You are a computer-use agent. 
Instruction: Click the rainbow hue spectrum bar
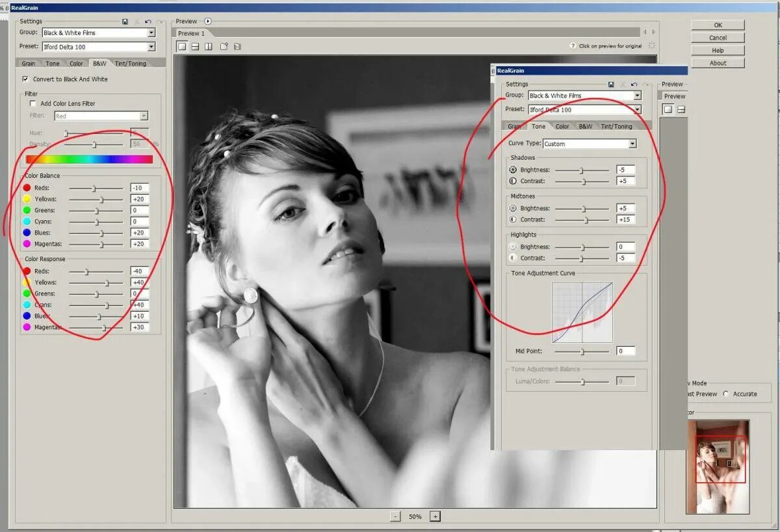(89, 158)
